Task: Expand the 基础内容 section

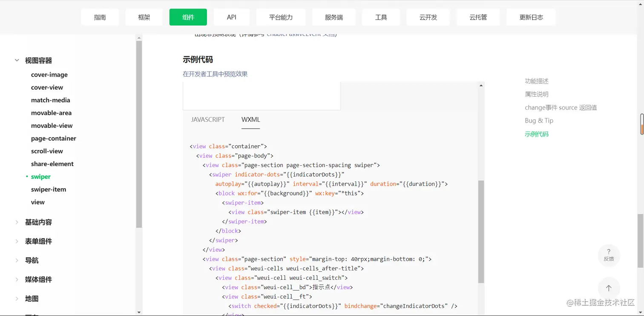Action: click(38, 222)
